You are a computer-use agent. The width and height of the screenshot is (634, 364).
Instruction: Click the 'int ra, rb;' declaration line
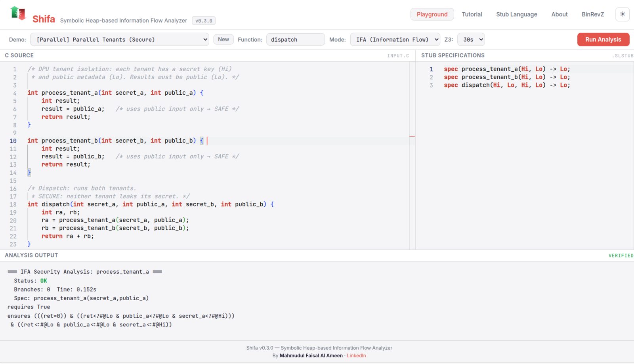61,212
